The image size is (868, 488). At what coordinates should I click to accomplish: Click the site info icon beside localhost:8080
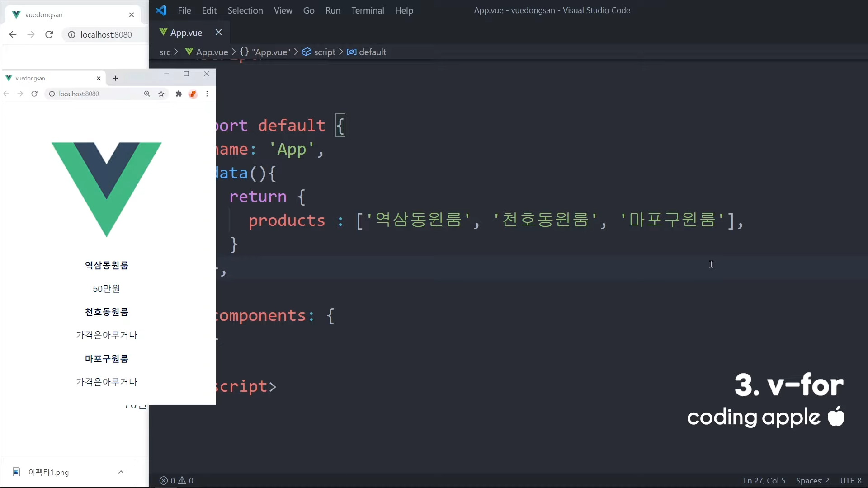pyautogui.click(x=52, y=94)
